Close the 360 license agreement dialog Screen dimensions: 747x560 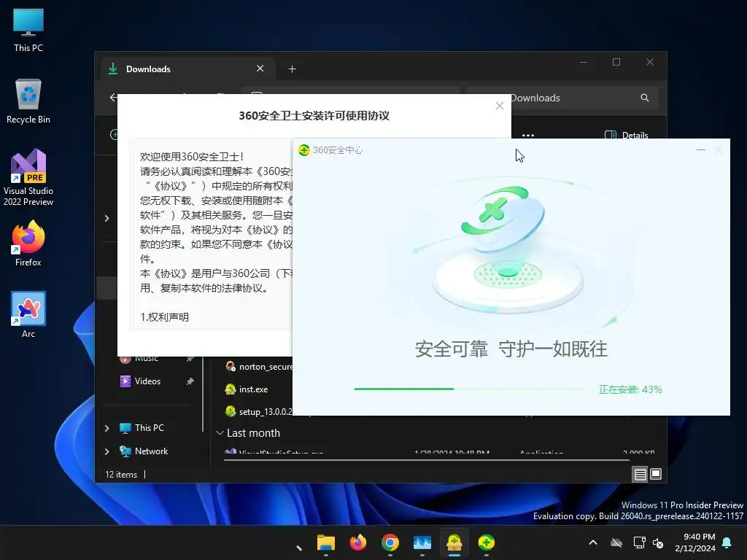[499, 106]
